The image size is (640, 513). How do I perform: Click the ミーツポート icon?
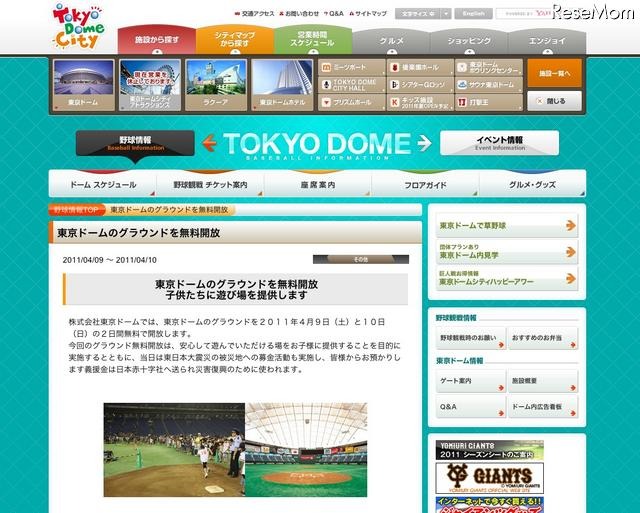pyautogui.click(x=326, y=67)
